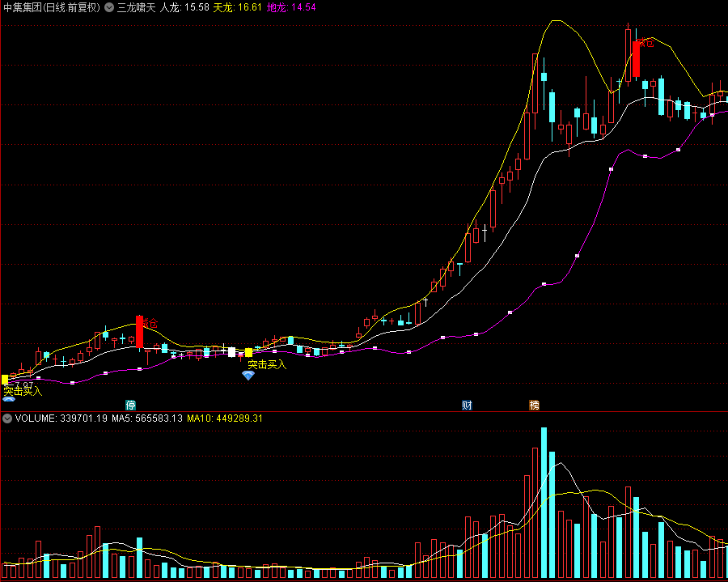Image resolution: width=728 pixels, height=582 pixels.
Task: Click the 财 financial report marker icon
Action: [467, 405]
